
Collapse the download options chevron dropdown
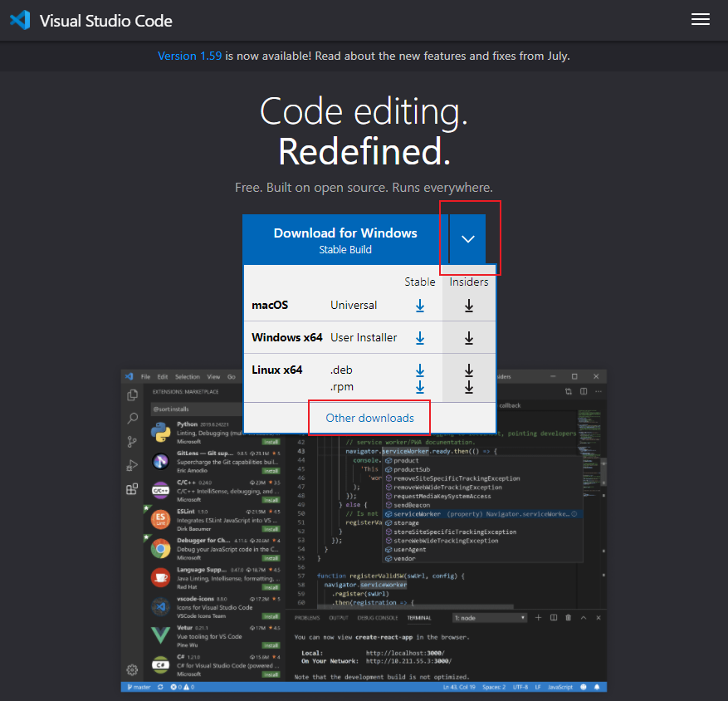click(x=467, y=239)
